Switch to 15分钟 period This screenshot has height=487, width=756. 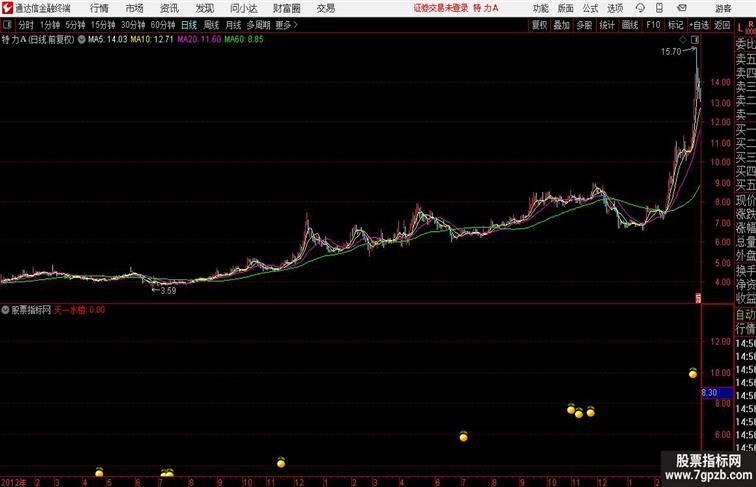103,25
